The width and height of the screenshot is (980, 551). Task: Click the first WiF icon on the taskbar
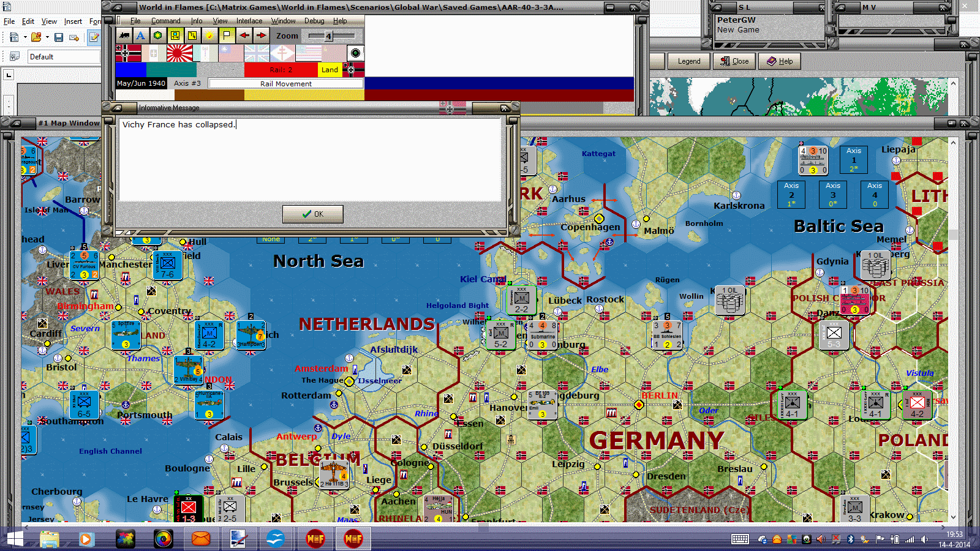tap(315, 539)
